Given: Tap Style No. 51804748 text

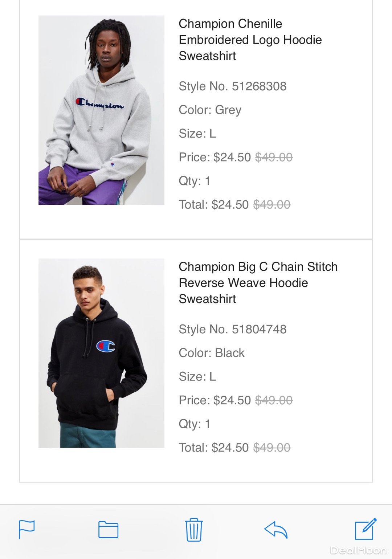Looking at the screenshot, I should [233, 329].
